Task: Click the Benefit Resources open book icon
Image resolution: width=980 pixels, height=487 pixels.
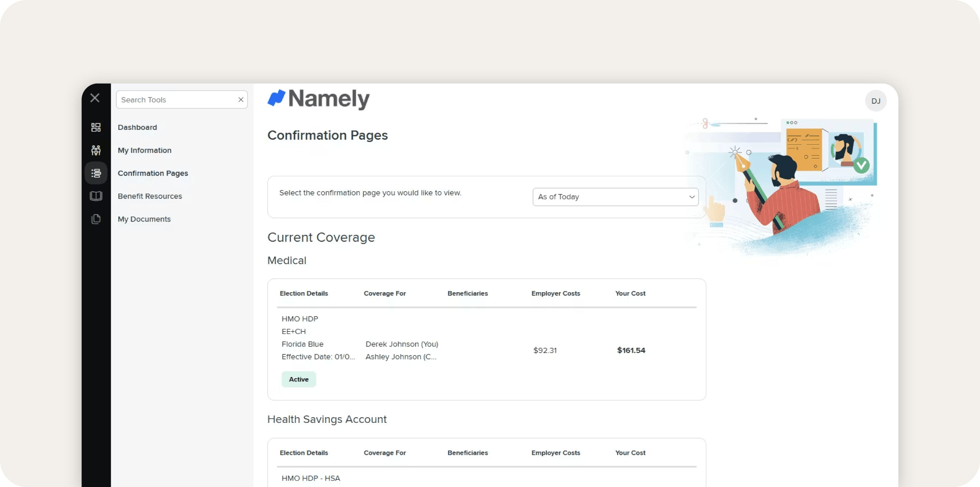Action: (x=96, y=196)
